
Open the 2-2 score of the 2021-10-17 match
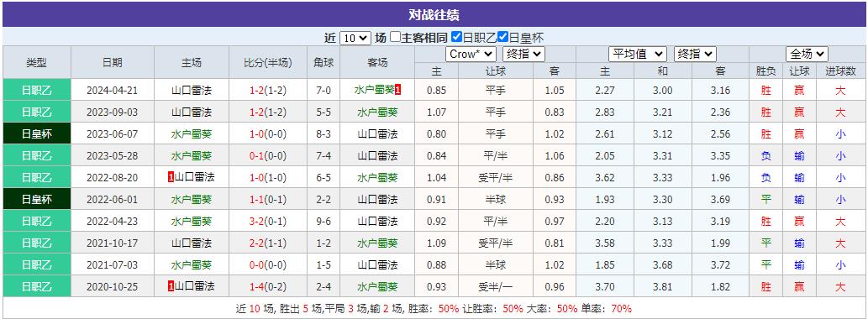click(x=257, y=243)
